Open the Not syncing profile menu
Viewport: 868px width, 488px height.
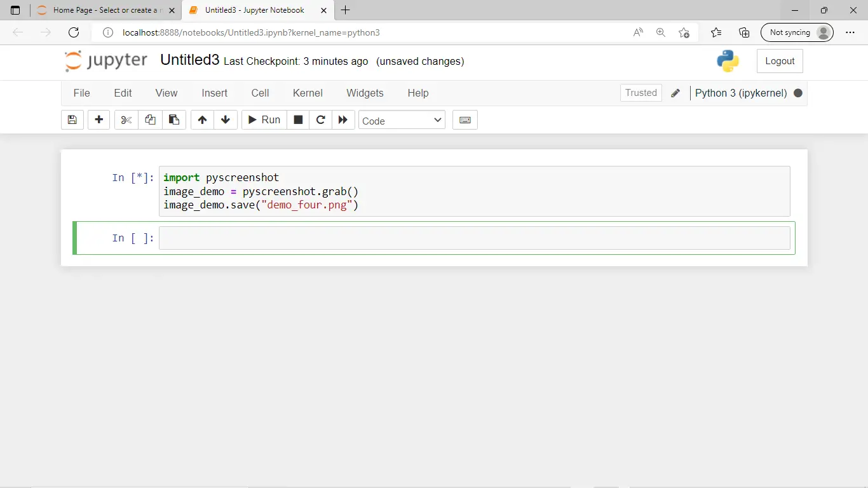797,32
